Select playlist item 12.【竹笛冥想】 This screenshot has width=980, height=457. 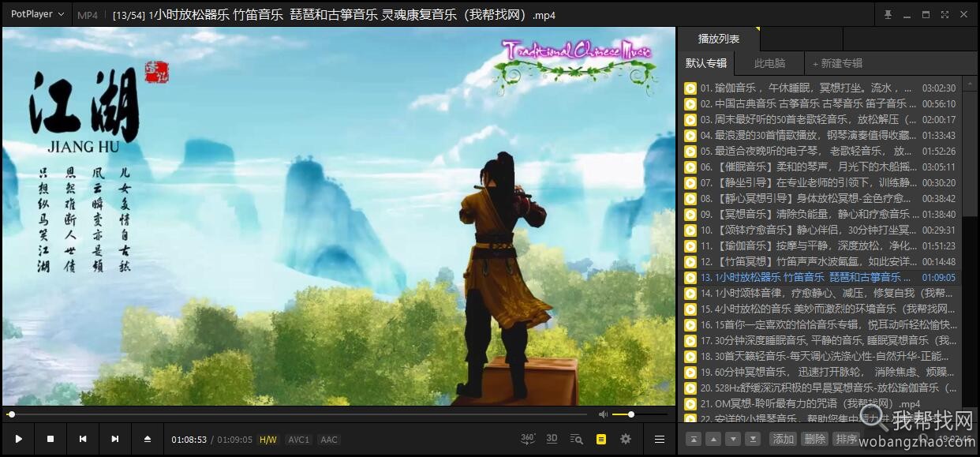tap(820, 261)
